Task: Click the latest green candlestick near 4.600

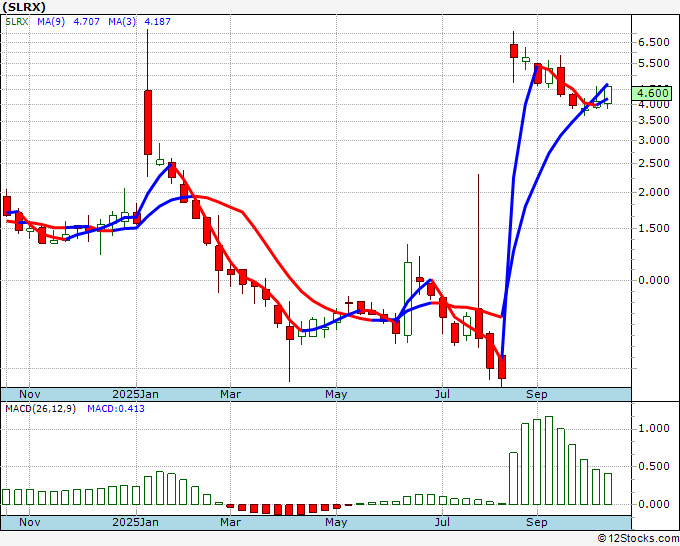Action: pyautogui.click(x=608, y=93)
